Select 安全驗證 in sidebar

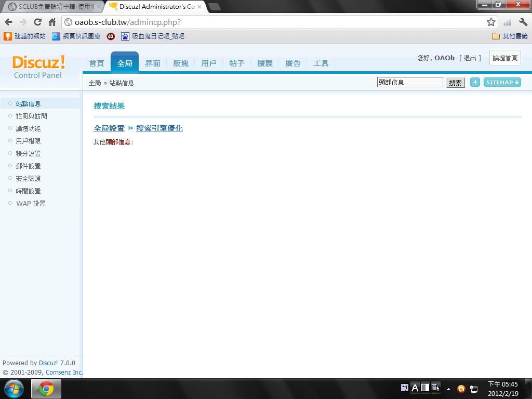[x=28, y=179]
